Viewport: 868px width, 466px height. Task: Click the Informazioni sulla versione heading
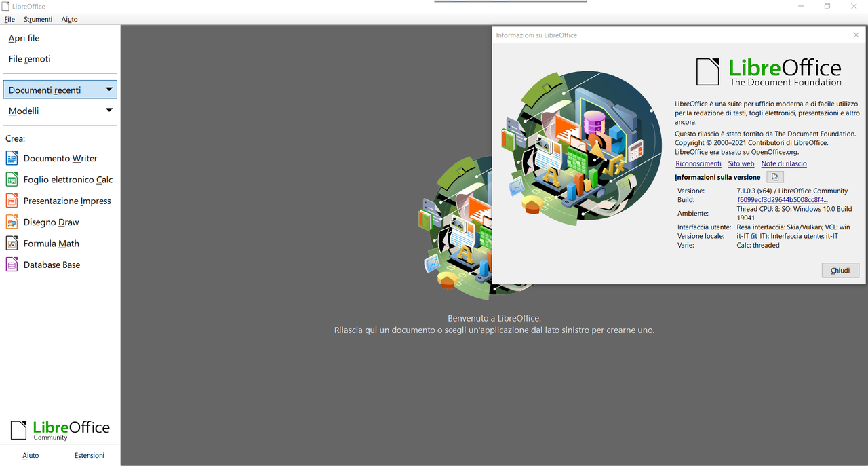coord(717,177)
